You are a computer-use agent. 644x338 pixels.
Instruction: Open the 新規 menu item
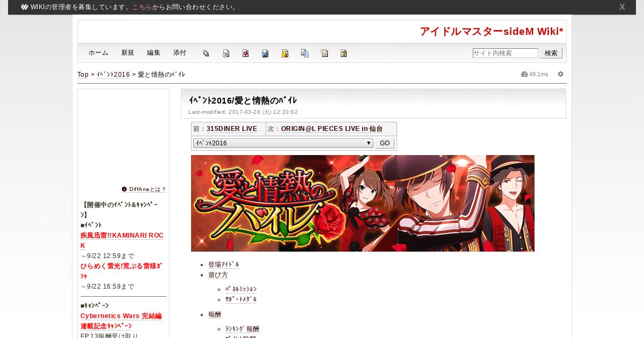click(128, 53)
